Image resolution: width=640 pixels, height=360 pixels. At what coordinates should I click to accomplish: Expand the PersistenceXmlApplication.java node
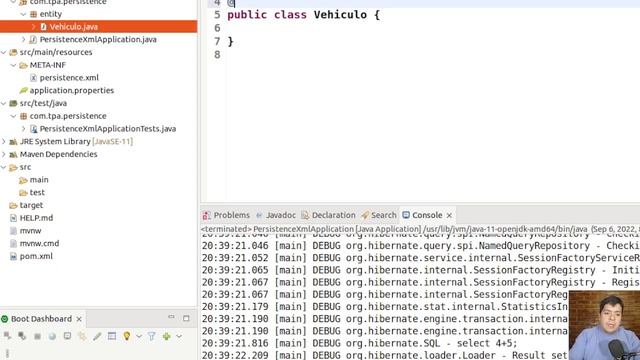tap(23, 39)
